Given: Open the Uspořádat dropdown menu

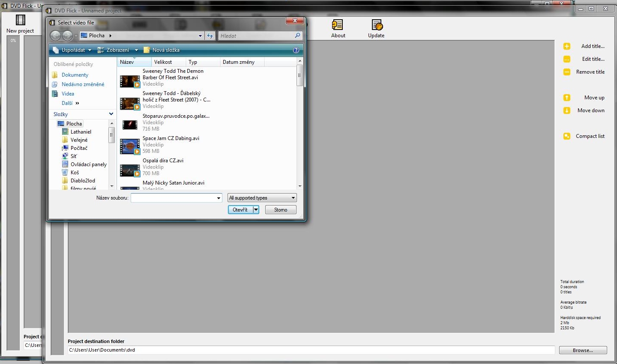Looking at the screenshot, I should pyautogui.click(x=72, y=50).
